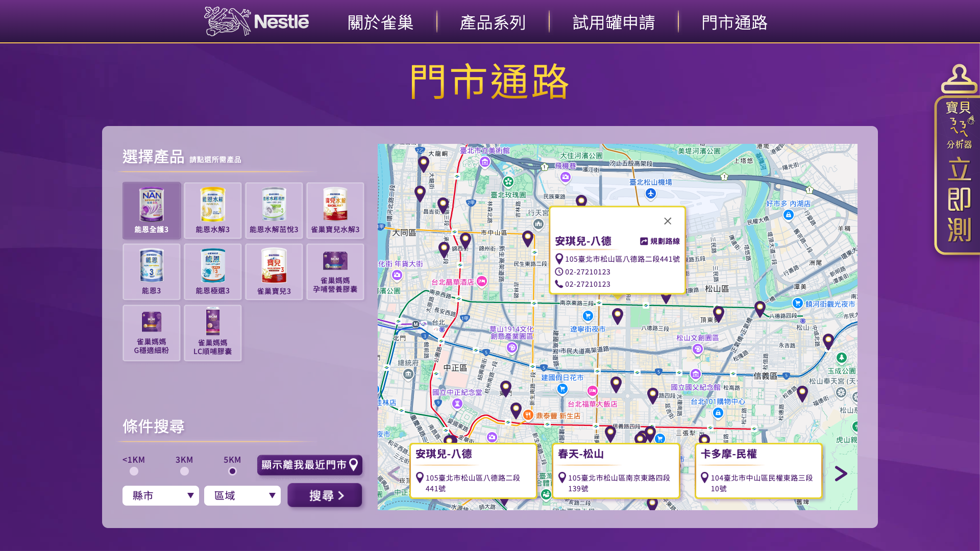The height and width of the screenshot is (551, 980).
Task: Click the 台北晶華酒店 hotel icon
Action: [x=482, y=281]
